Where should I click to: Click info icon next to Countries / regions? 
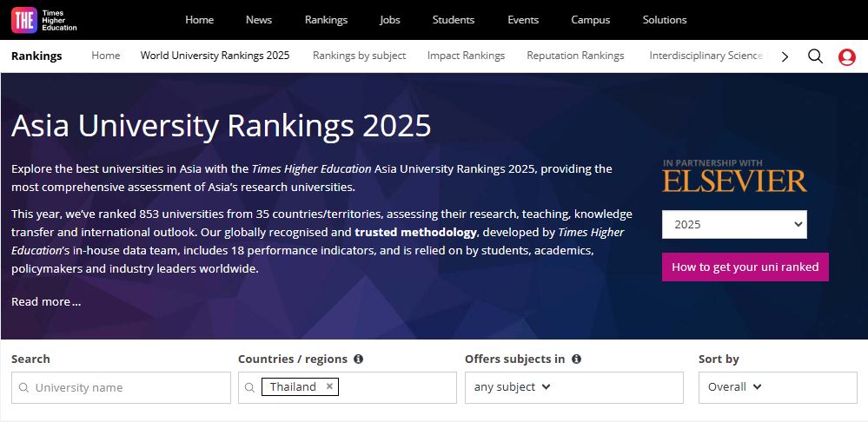pyautogui.click(x=358, y=359)
